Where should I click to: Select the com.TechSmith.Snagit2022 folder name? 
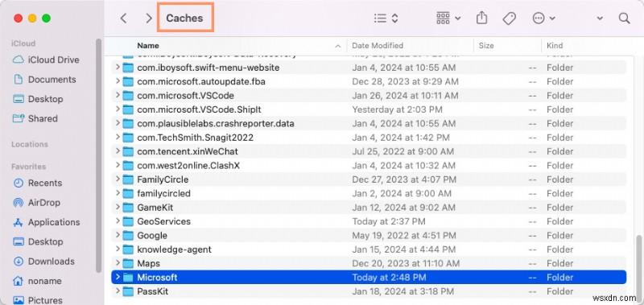[195, 138]
